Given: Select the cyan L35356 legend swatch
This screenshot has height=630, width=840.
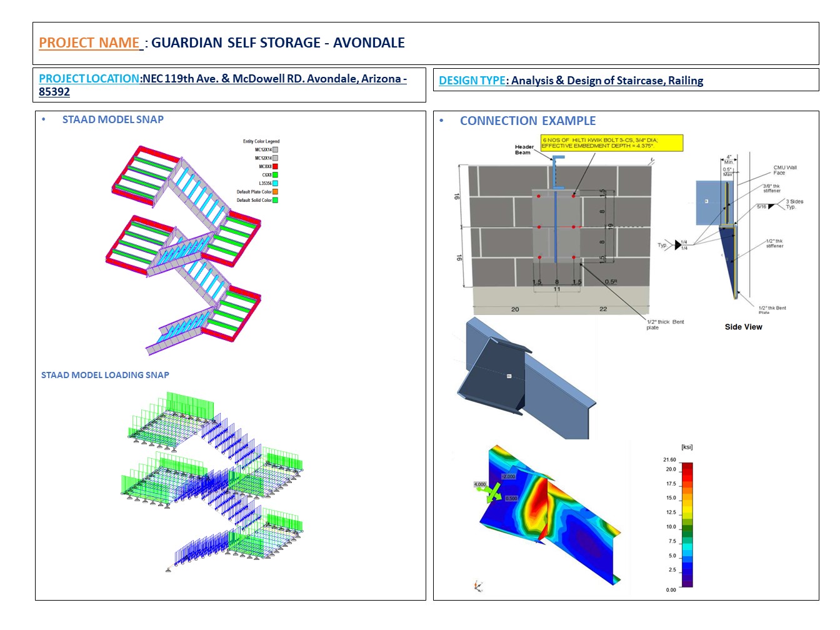Looking at the screenshot, I should point(275,184).
